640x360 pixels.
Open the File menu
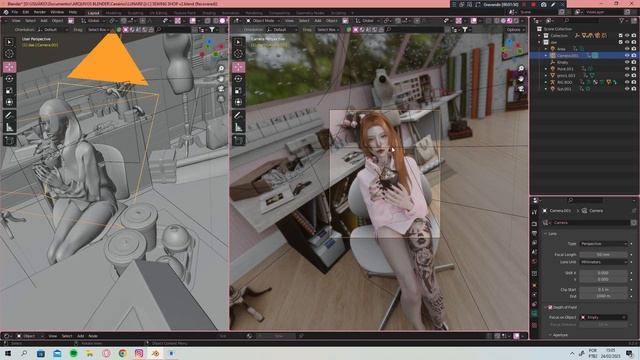point(15,12)
